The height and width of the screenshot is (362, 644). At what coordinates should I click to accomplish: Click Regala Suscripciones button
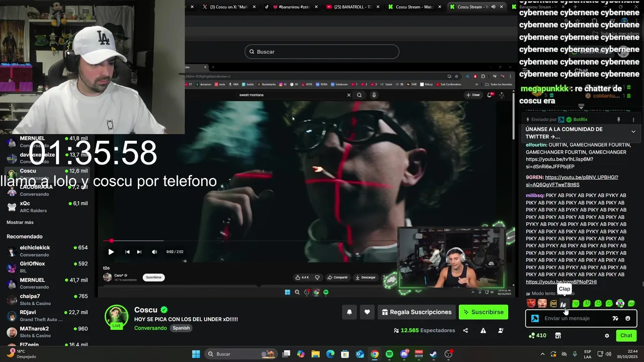417,312
